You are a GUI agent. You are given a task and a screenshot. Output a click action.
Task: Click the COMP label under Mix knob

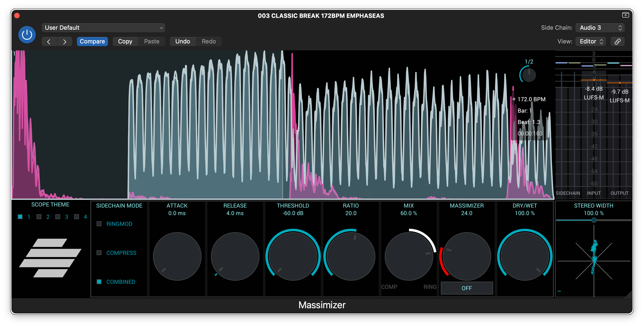click(389, 287)
